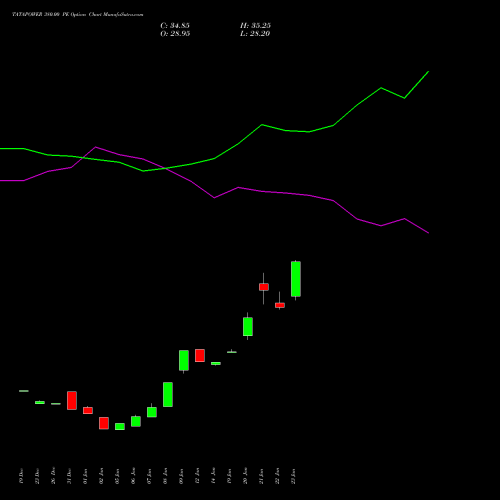Click the red candlestick for 21 Jan
The height and width of the screenshot is (500, 500).
click(264, 287)
